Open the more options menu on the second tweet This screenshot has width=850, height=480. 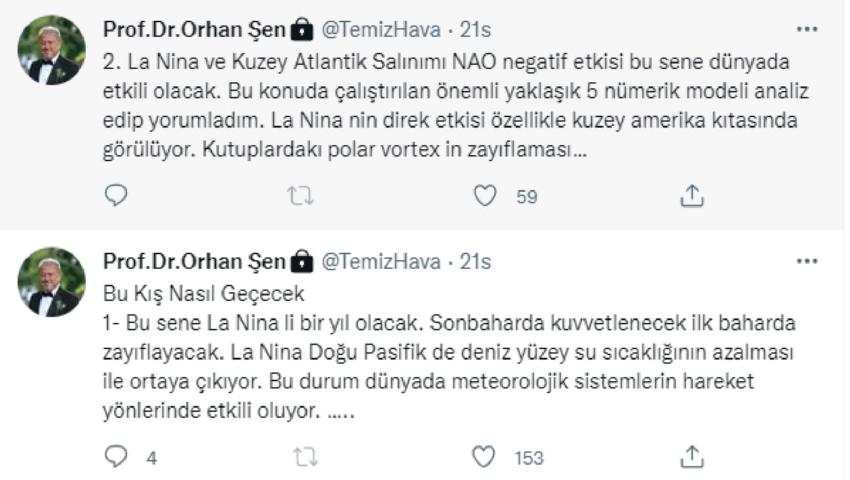(x=807, y=261)
